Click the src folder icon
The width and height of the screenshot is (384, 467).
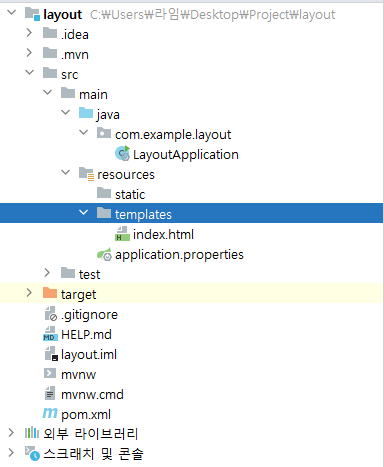coord(50,73)
